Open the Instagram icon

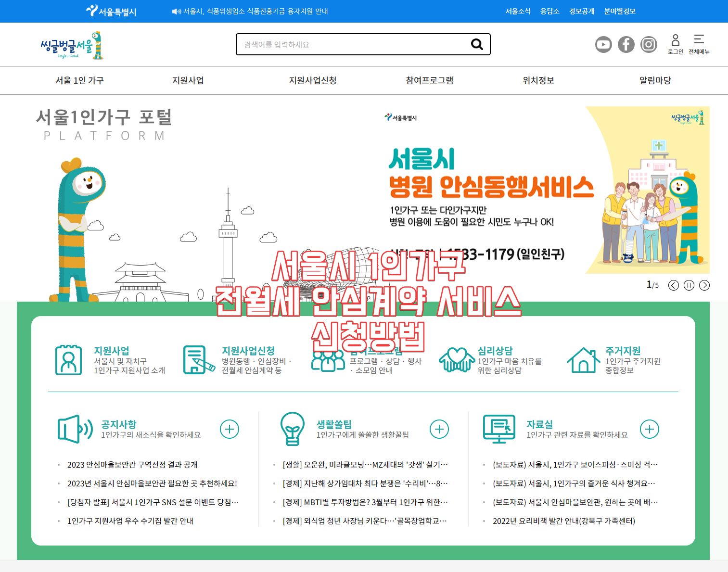pyautogui.click(x=649, y=45)
